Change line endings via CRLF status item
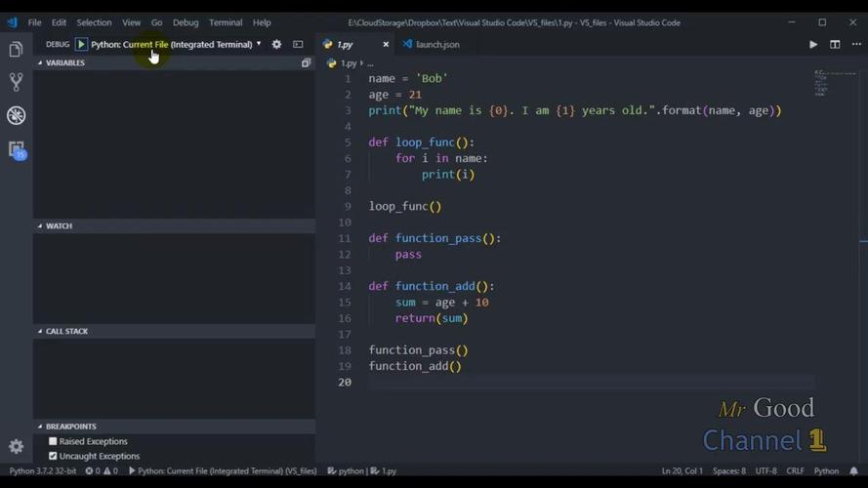Screen dimensions: 868x488 click(795, 471)
